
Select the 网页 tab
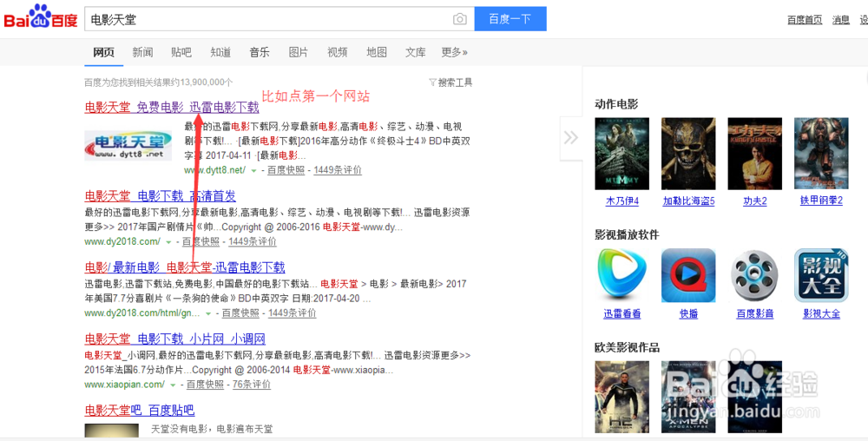(x=103, y=53)
